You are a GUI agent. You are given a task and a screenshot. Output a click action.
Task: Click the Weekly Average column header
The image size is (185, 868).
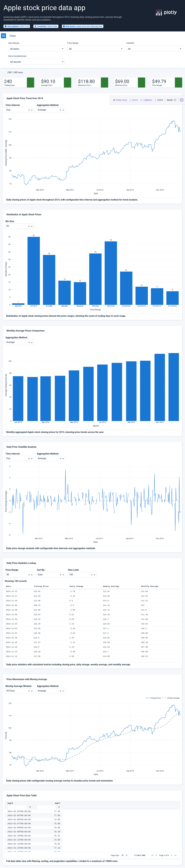click(x=111, y=586)
